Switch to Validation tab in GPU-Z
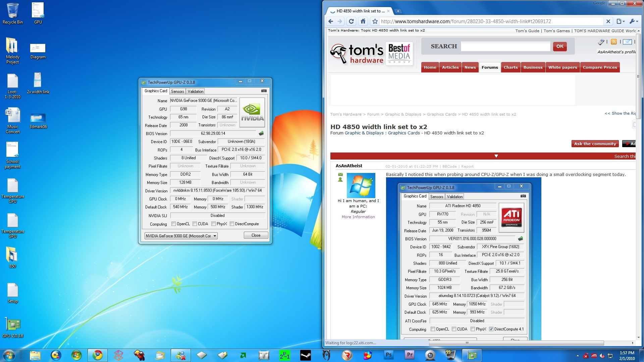Image resolution: width=644 pixels, height=362 pixels. coord(196,92)
